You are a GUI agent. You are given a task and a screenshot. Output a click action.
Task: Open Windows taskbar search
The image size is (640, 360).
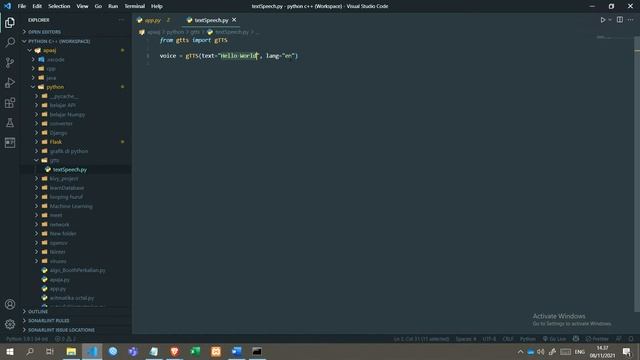pos(30,351)
